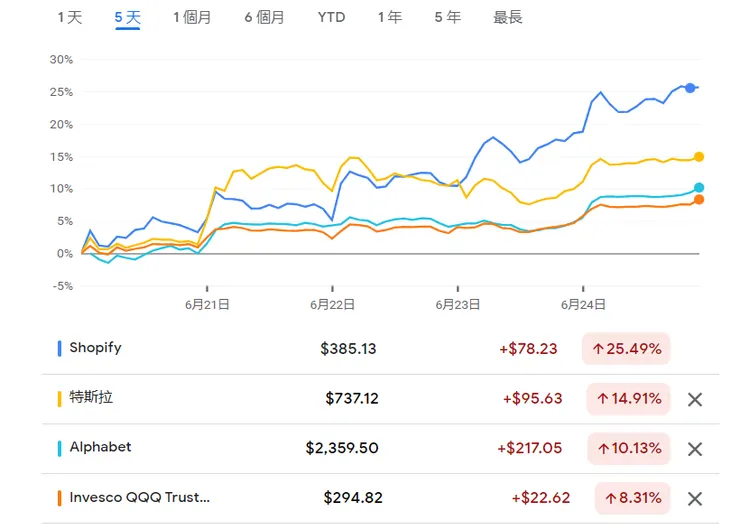Image resolution: width=740 pixels, height=532 pixels.
Task: Select the 1天 time range tab
Action: [x=70, y=18]
